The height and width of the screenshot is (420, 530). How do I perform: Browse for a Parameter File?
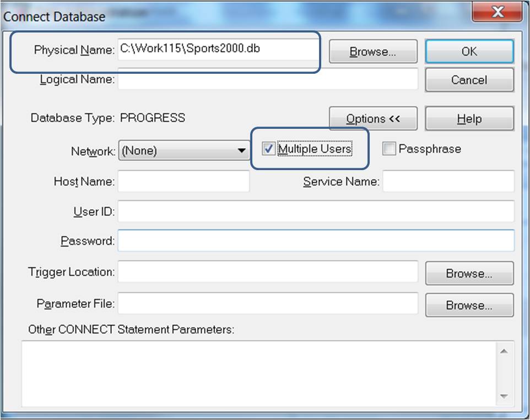(x=469, y=305)
